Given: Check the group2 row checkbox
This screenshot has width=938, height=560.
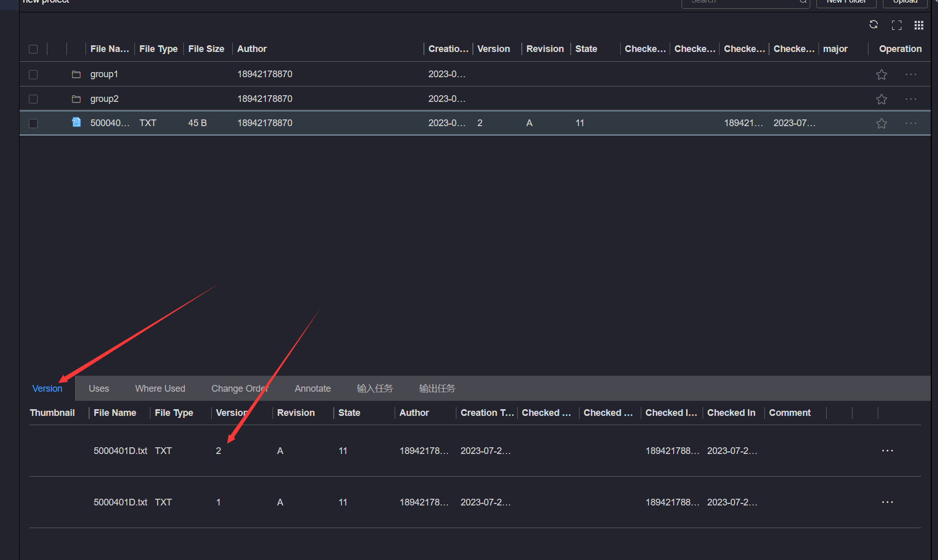Looking at the screenshot, I should (x=33, y=99).
